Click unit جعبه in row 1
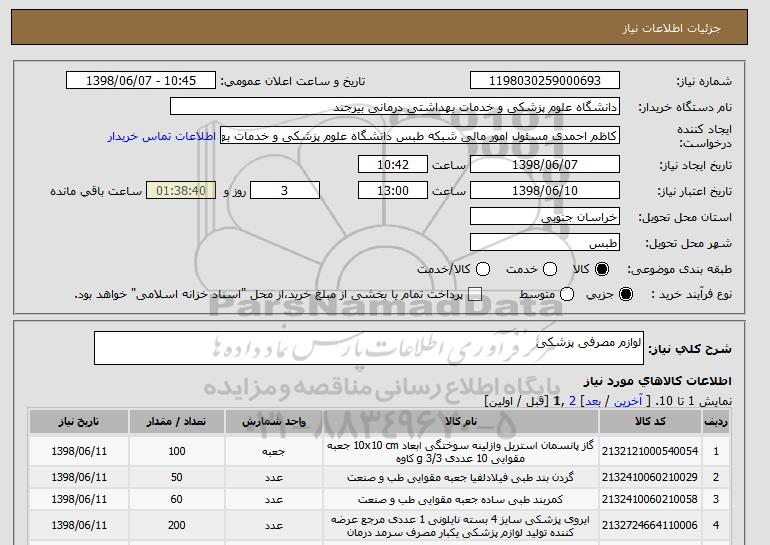The height and width of the screenshot is (545, 770). pyautogui.click(x=274, y=452)
